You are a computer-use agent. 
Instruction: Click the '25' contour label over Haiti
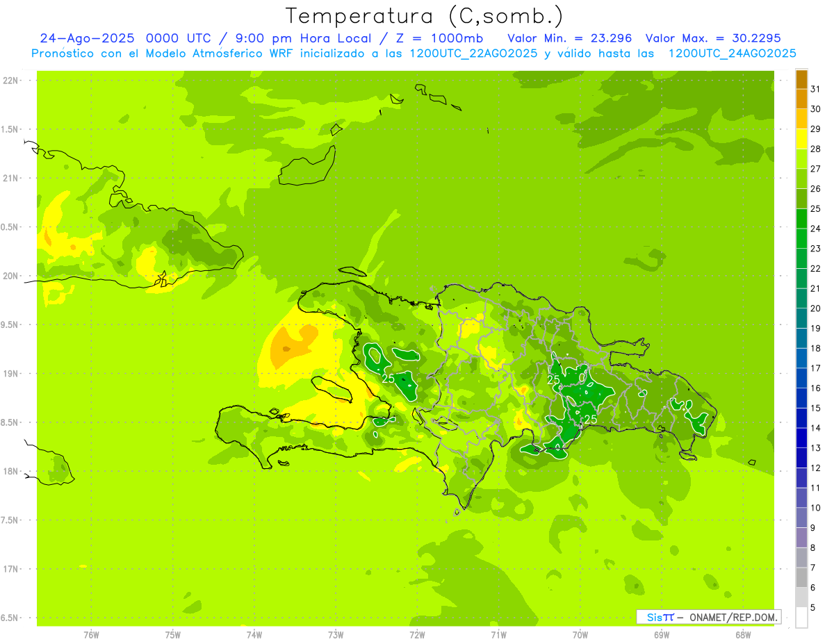(x=389, y=379)
